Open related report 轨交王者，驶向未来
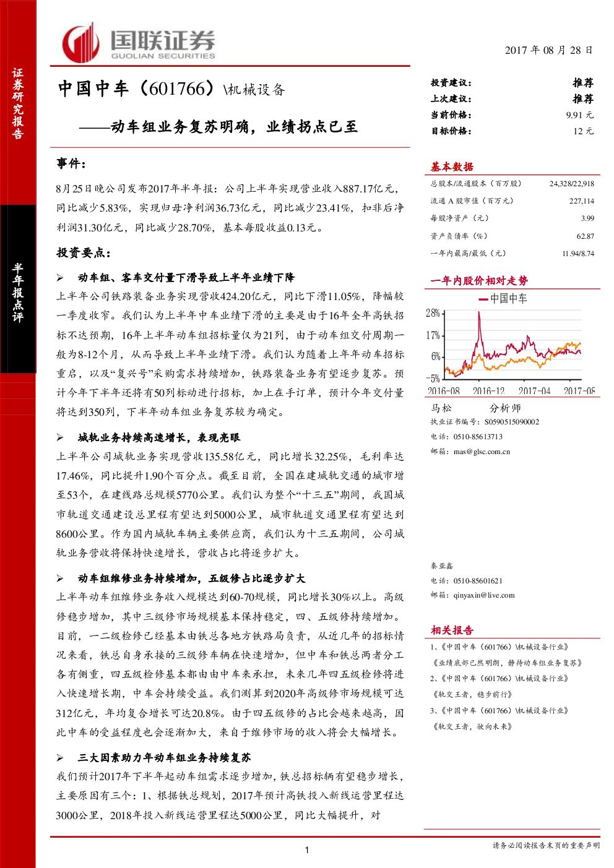This screenshot has width=614, height=868. [x=472, y=727]
